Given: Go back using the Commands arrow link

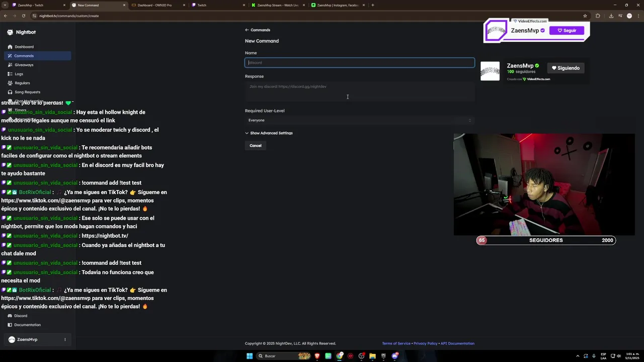Looking at the screenshot, I should [x=258, y=30].
